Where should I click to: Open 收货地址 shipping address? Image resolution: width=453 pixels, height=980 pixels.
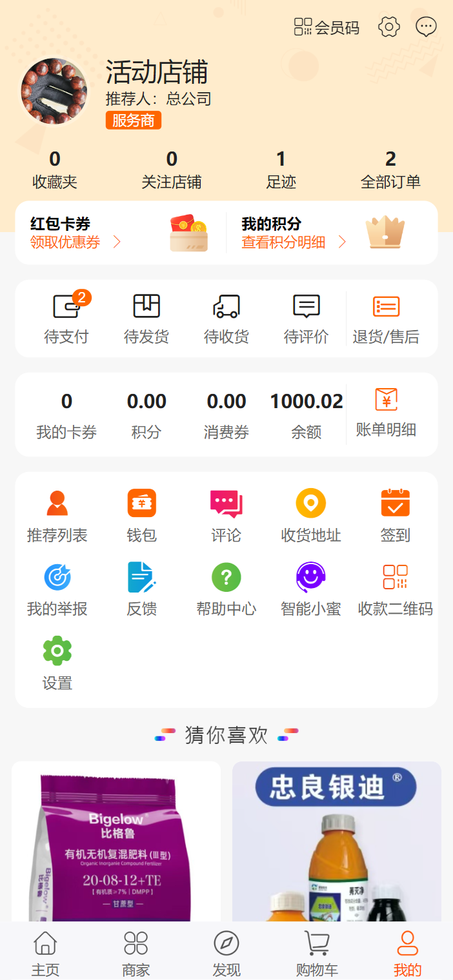pos(311,516)
